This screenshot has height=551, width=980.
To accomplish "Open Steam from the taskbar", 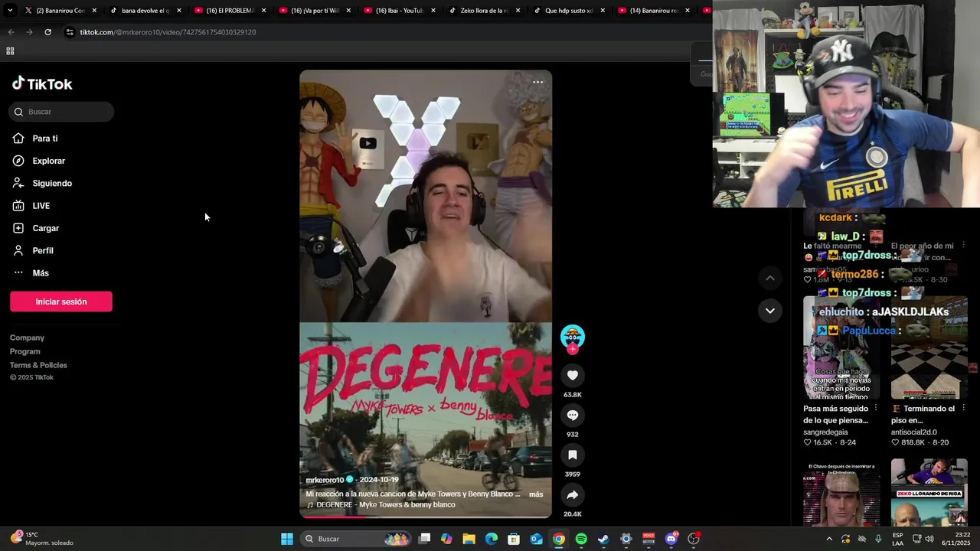I will pos(603,539).
